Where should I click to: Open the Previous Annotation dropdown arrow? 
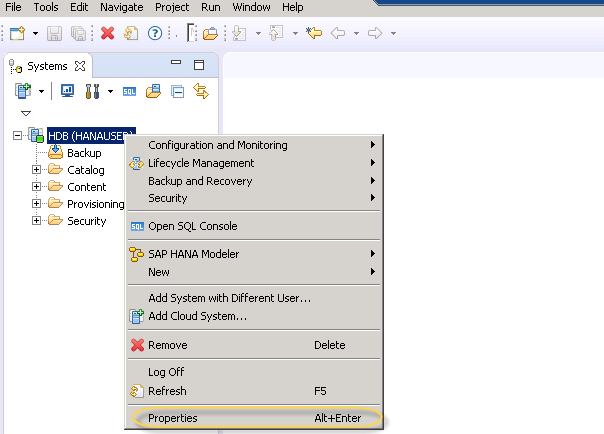(x=295, y=34)
